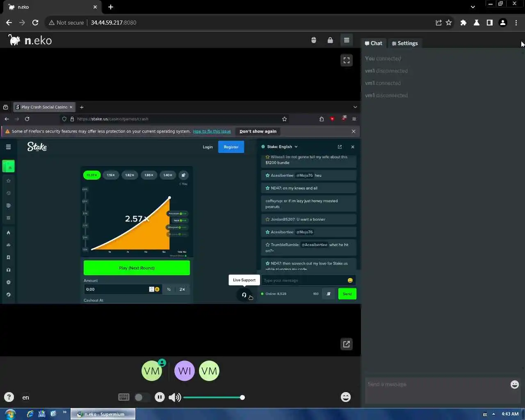The width and height of the screenshot is (525, 420).
Task: Open Stake sidebar hamburger menu
Action: pyautogui.click(x=8, y=147)
